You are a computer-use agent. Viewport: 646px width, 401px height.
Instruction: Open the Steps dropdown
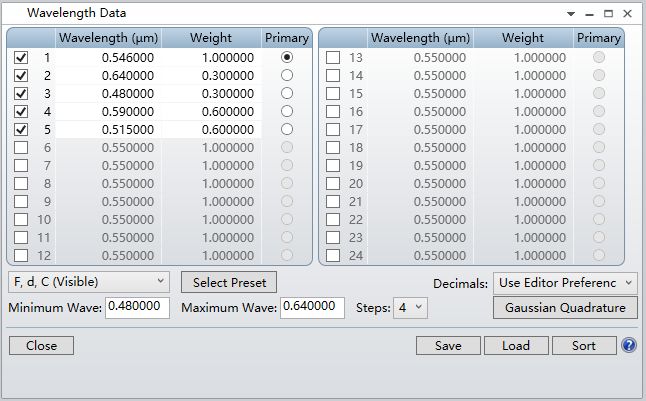410,308
